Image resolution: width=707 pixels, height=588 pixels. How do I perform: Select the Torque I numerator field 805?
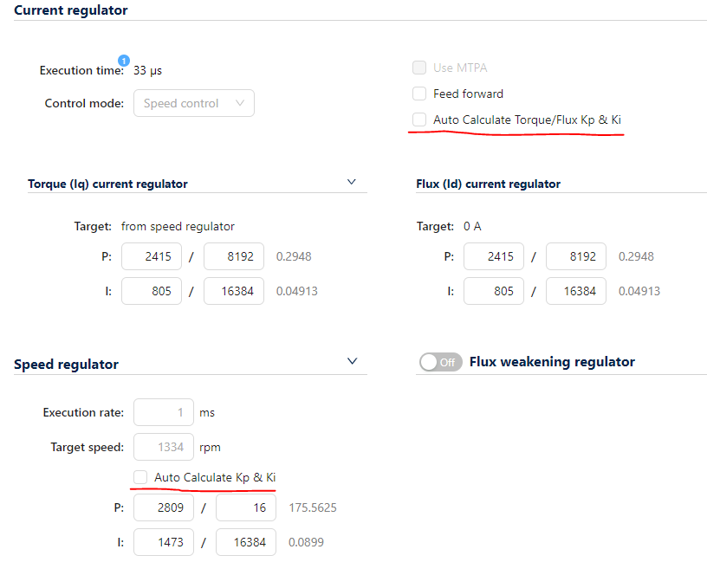point(152,291)
